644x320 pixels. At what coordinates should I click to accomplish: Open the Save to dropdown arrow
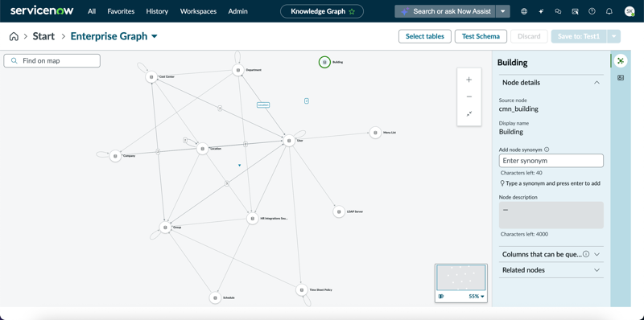(613, 36)
